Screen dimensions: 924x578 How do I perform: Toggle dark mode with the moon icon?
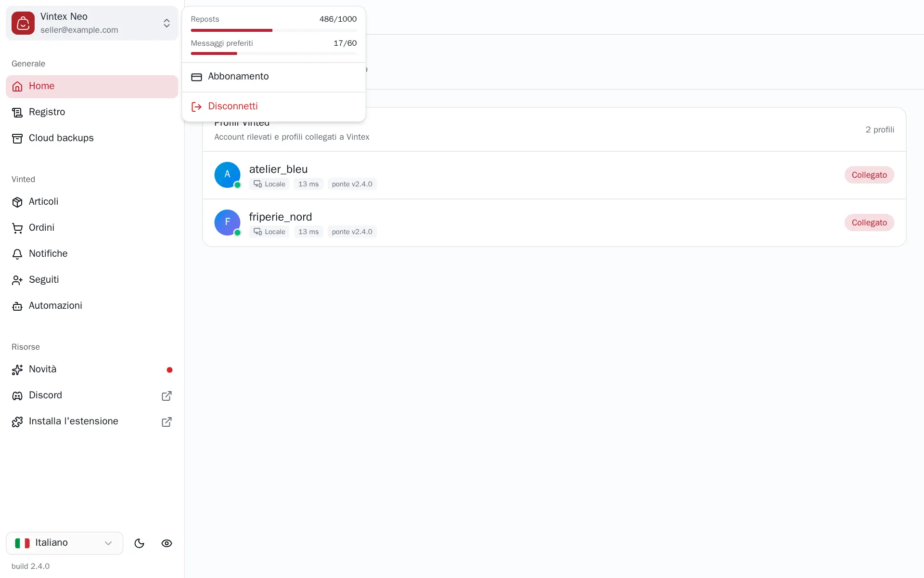point(139,543)
